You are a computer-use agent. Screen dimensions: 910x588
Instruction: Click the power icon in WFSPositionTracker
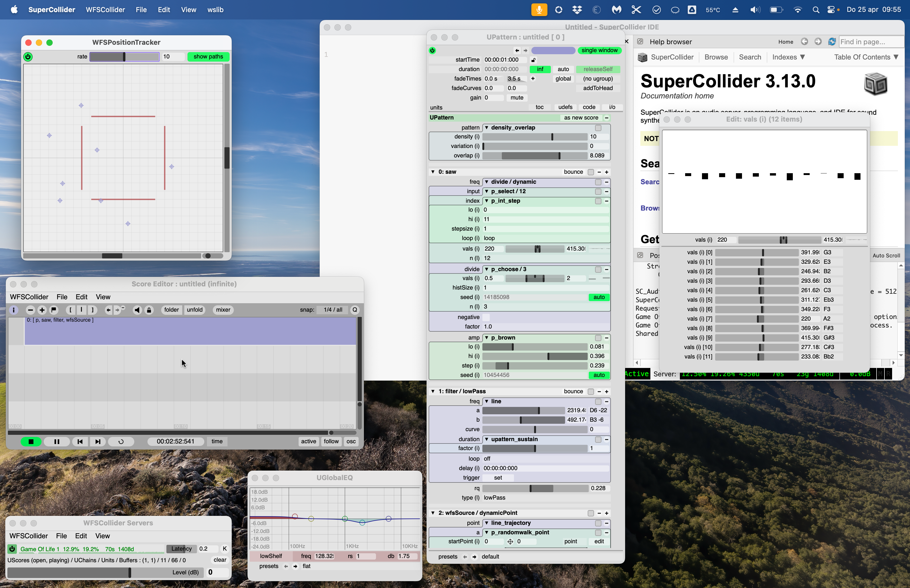(28, 57)
